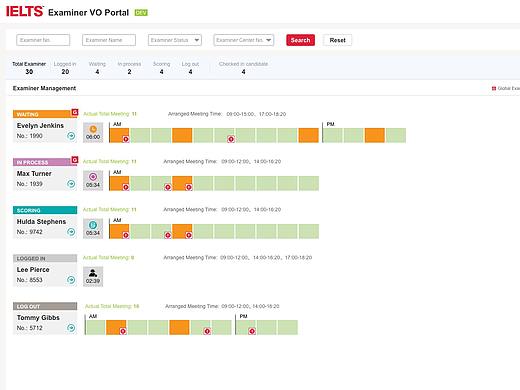Click the IELTS logo
Screen dimensions: 520x390
[24, 11]
